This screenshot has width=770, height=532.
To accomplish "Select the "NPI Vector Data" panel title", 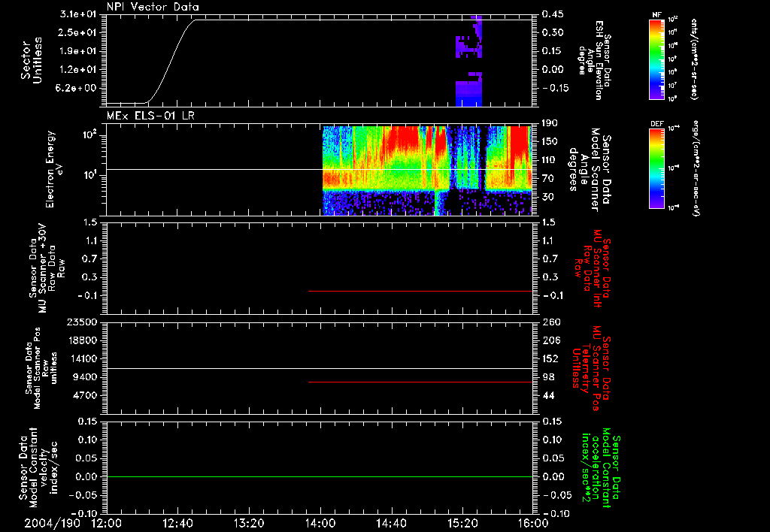I will tap(153, 7).
